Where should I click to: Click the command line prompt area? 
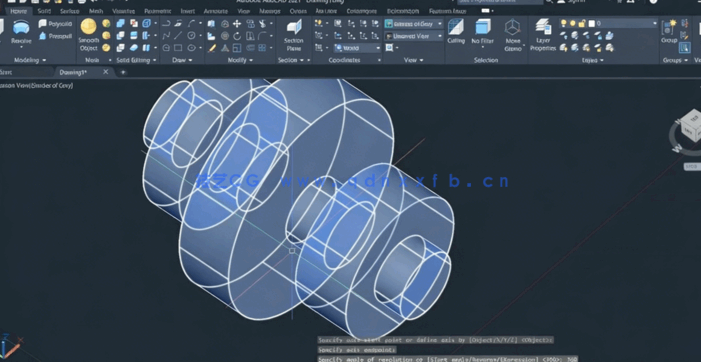(447, 358)
